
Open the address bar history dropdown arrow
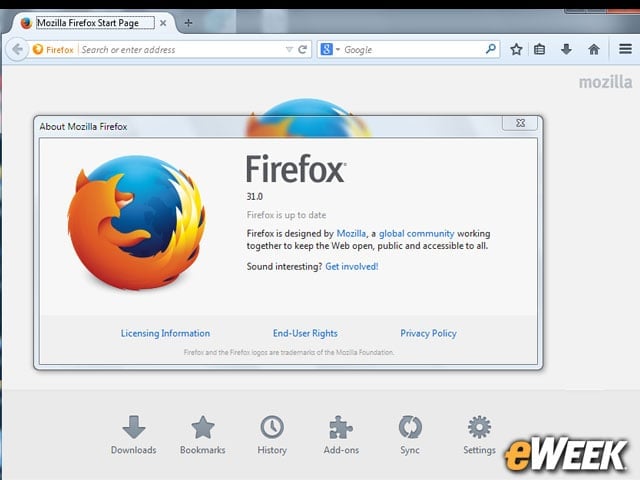(x=289, y=50)
